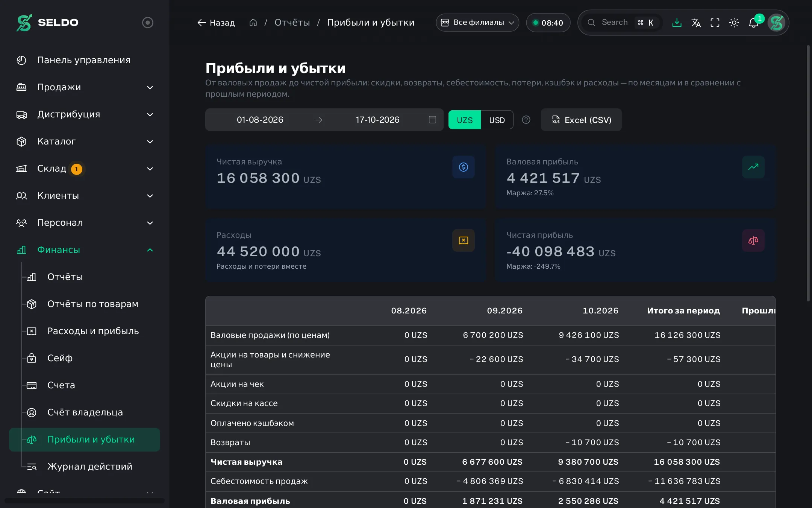The width and height of the screenshot is (812, 508).
Task: Open Панель управления
Action: click(x=85, y=60)
